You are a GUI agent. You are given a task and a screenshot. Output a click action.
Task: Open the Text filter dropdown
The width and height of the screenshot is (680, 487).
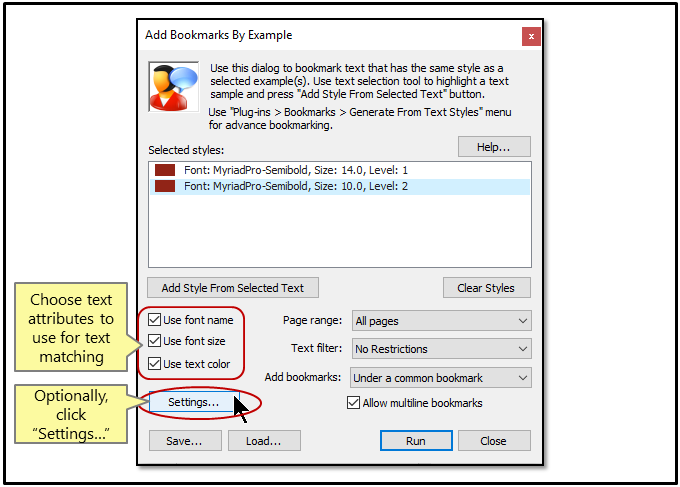[x=441, y=349]
